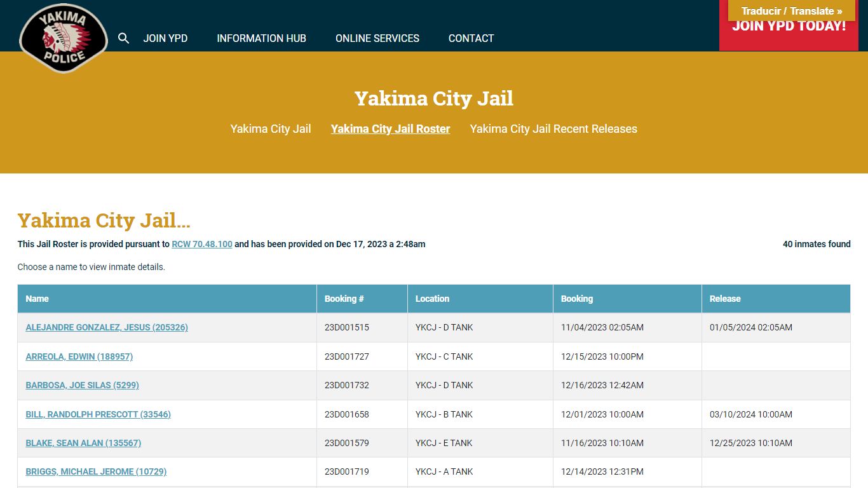The height and width of the screenshot is (488, 868).
Task: Click the Booking date column header
Action: 627,299
